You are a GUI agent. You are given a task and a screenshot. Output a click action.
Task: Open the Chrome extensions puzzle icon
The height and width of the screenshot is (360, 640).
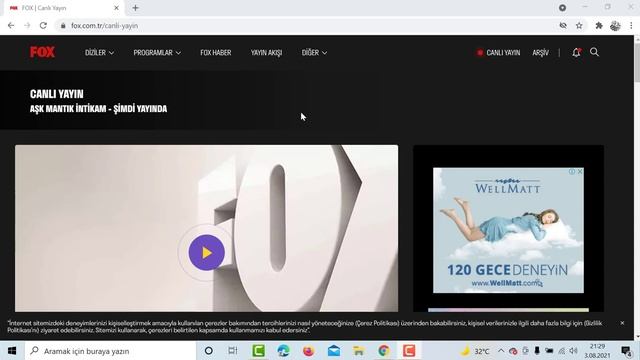[x=599, y=25]
